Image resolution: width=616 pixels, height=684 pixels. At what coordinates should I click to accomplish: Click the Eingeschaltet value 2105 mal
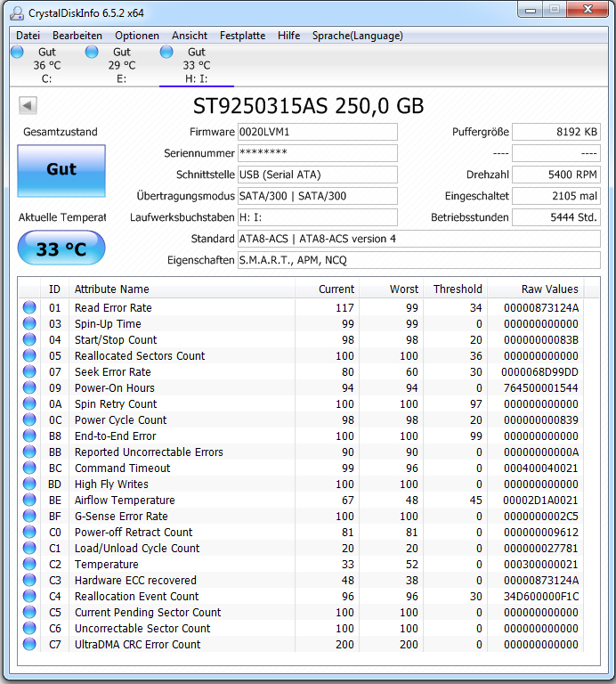click(x=555, y=196)
